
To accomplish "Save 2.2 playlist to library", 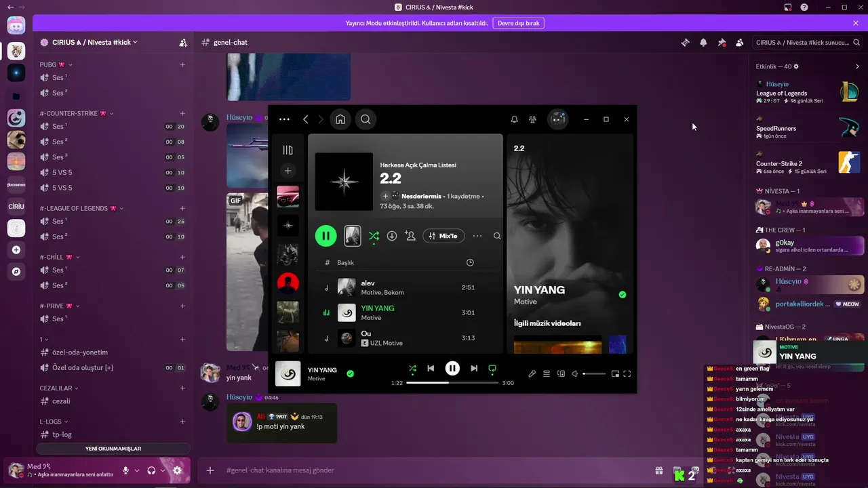I will point(385,196).
